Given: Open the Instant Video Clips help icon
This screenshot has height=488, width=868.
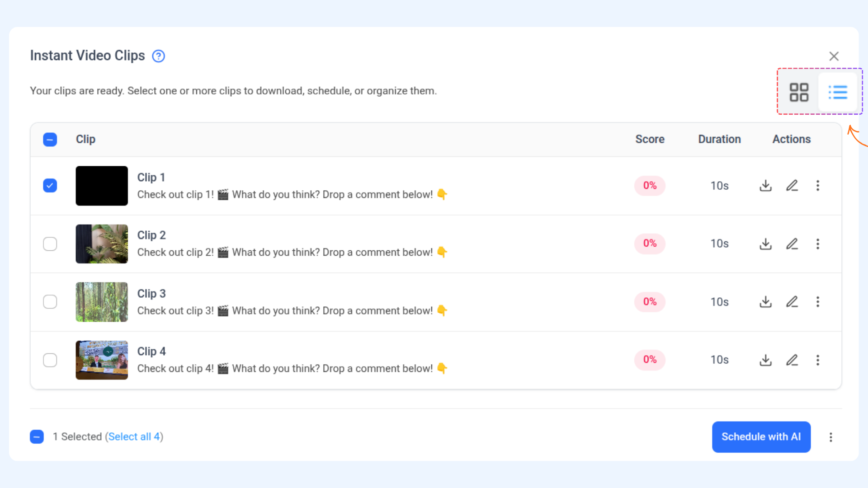Looking at the screenshot, I should [x=158, y=56].
